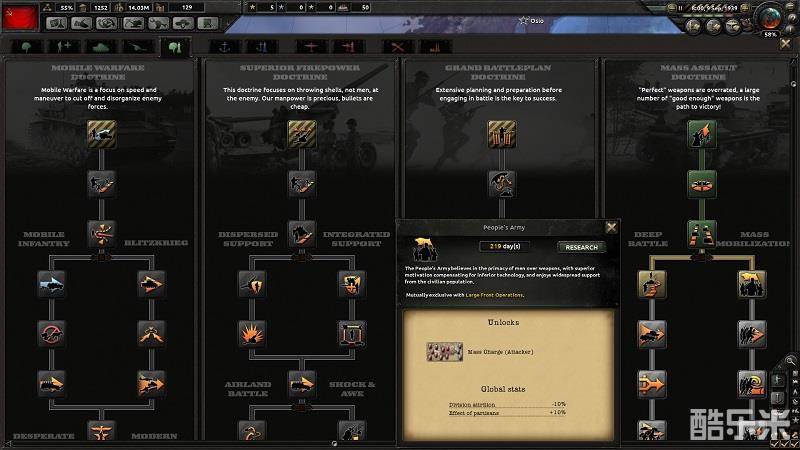Click the world tension globe indicator
This screenshot has width=800, height=450.
[x=769, y=18]
